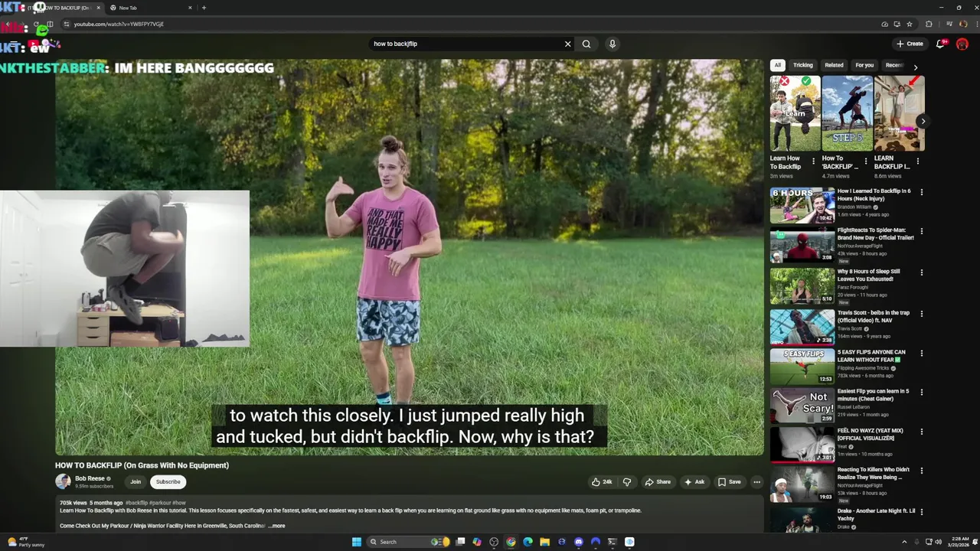Open YouTube notifications bell

click(x=941, y=44)
